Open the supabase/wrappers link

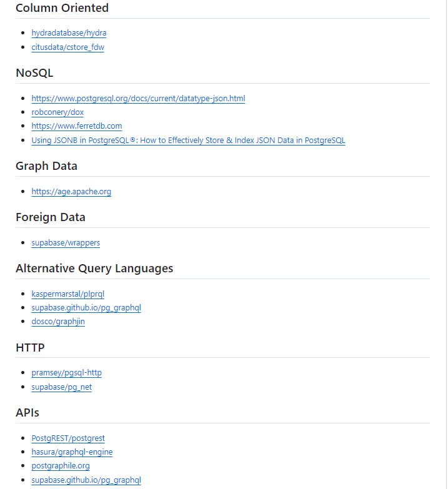[66, 242]
